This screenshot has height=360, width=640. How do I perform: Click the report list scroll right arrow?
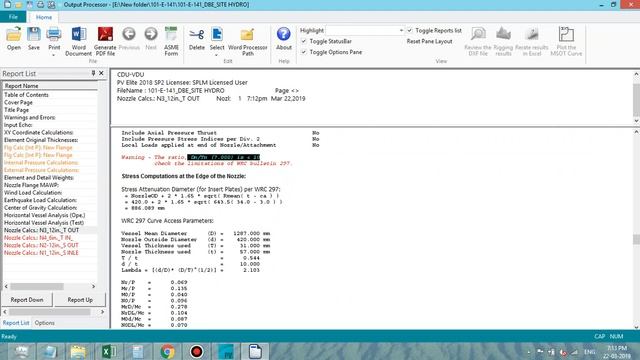click(93, 287)
